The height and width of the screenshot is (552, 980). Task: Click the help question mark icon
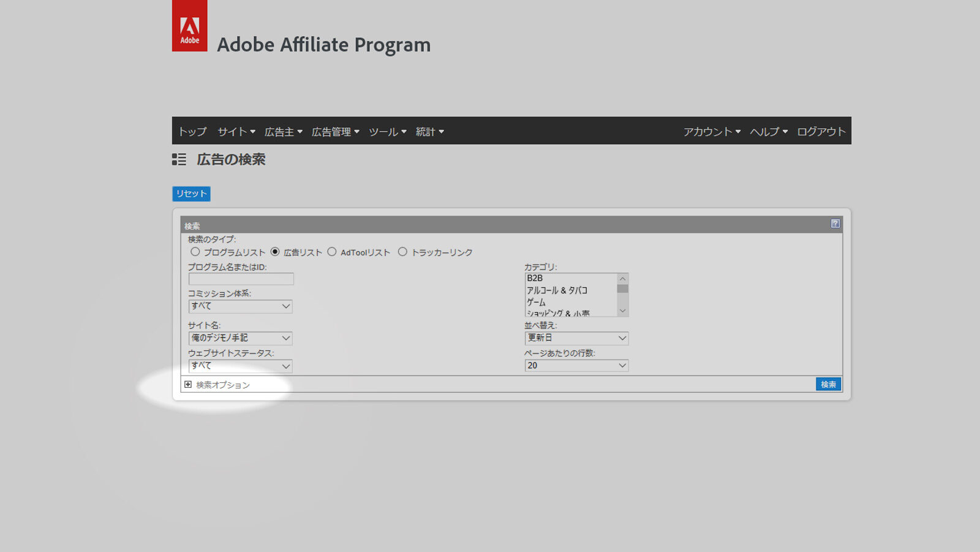pyautogui.click(x=835, y=224)
